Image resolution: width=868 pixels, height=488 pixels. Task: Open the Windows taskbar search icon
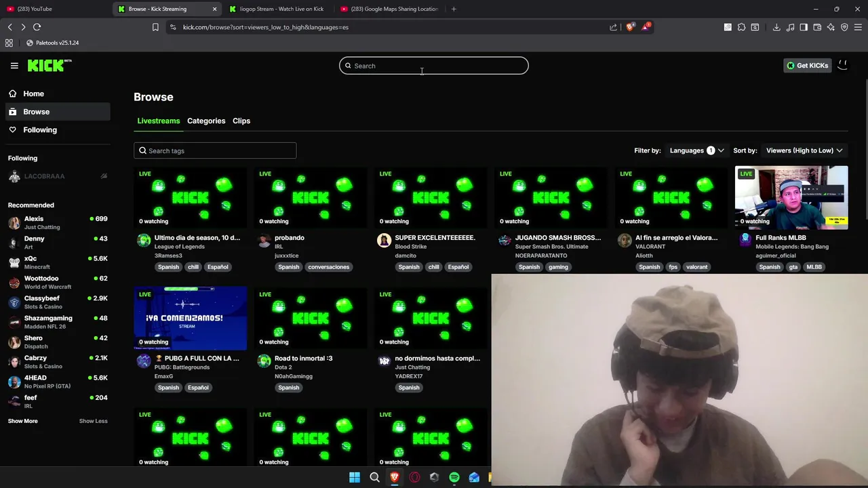click(374, 477)
